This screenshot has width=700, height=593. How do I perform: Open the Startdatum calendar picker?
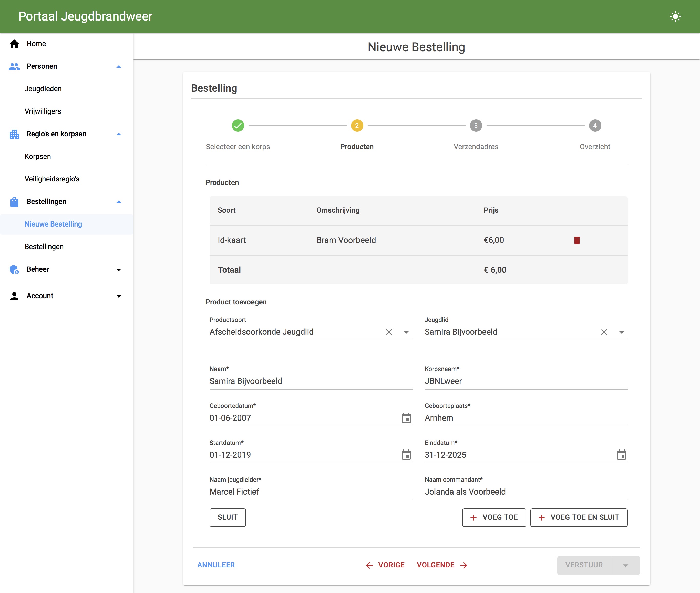[406, 455]
